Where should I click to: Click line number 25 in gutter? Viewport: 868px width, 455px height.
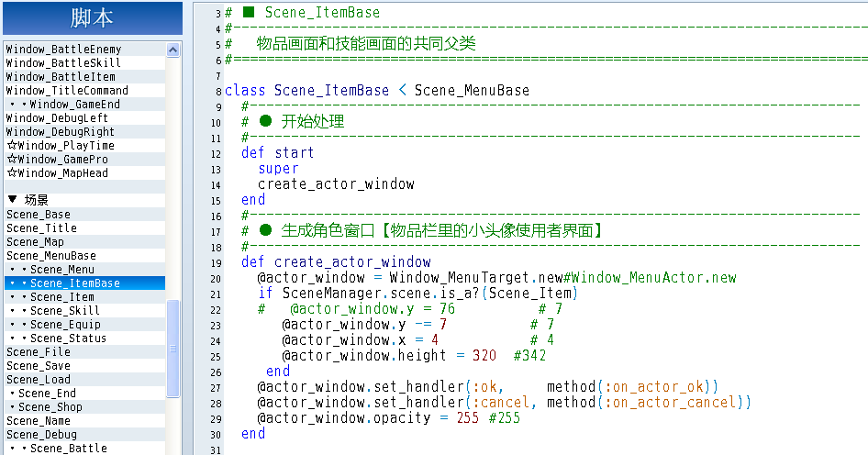[x=216, y=357]
